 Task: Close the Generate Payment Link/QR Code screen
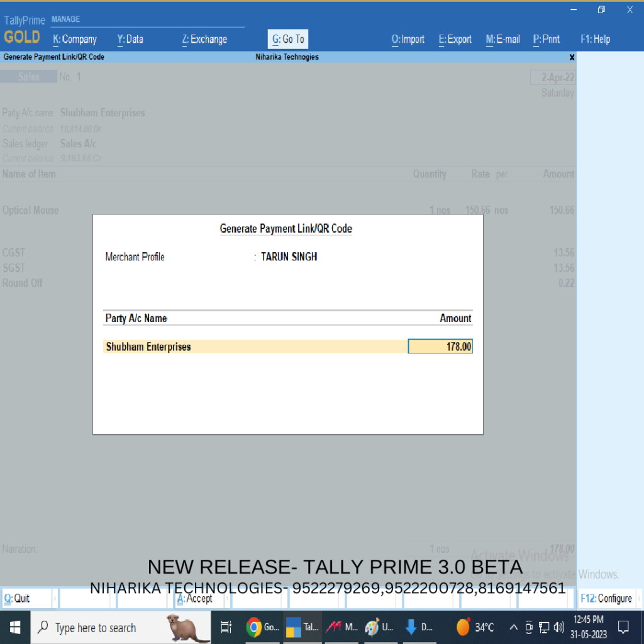coord(572,57)
